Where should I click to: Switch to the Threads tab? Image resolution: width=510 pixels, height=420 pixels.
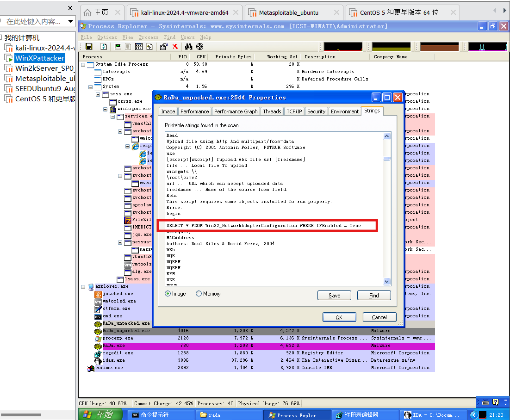coord(272,111)
